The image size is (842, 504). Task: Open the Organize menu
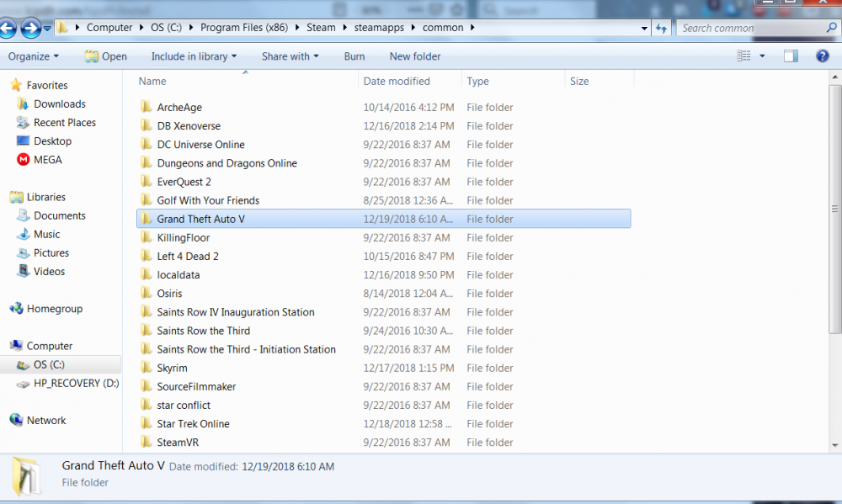34,56
